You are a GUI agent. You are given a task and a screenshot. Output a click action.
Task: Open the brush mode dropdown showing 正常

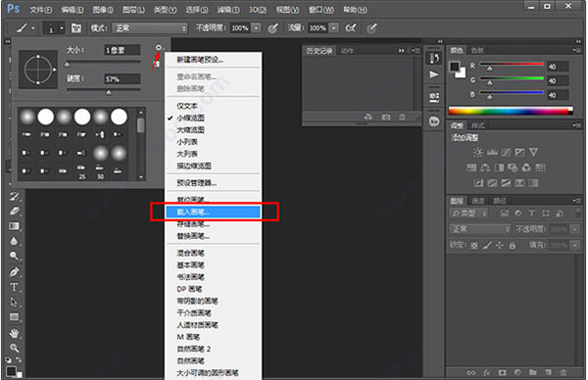pyautogui.click(x=150, y=28)
